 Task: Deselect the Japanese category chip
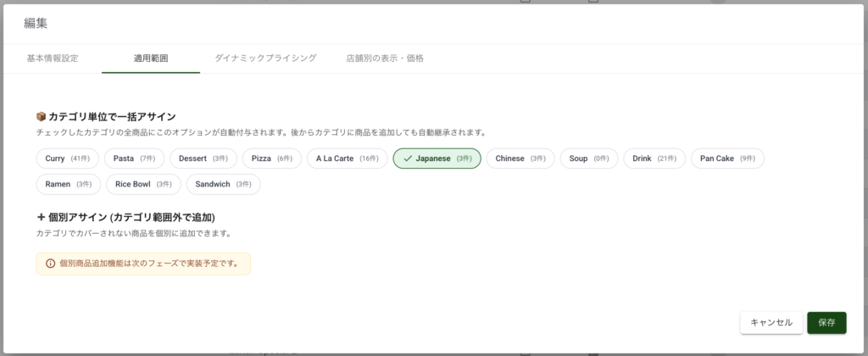click(437, 159)
